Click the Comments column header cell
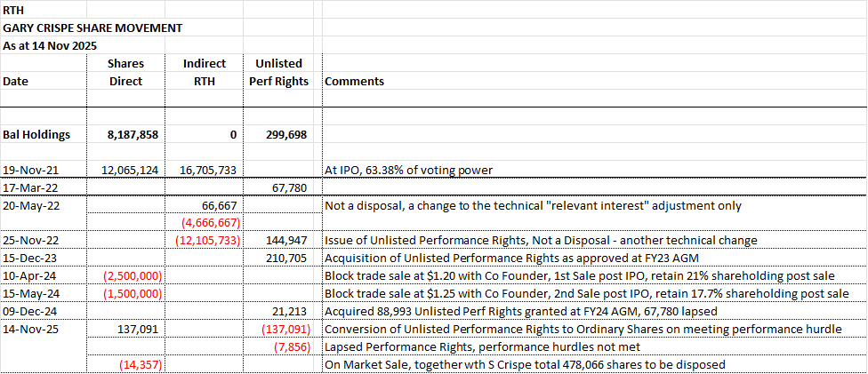Viewport: 868px width, 374px height. [x=355, y=81]
